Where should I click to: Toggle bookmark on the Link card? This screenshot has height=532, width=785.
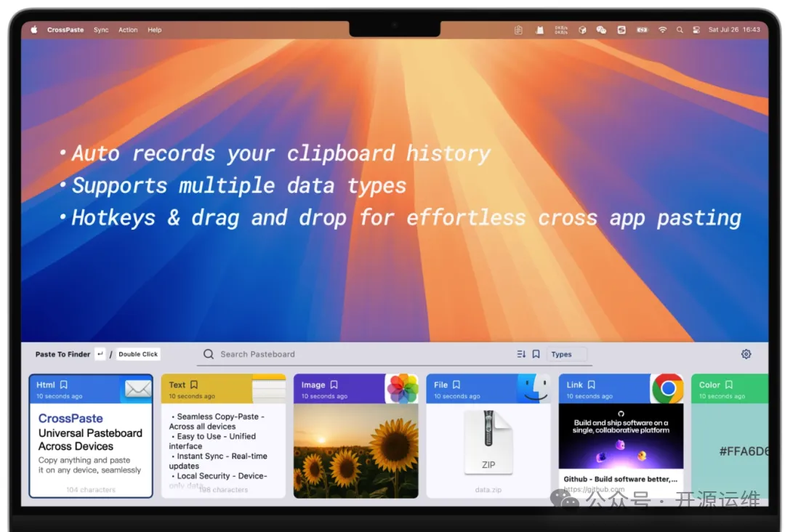[x=592, y=384]
